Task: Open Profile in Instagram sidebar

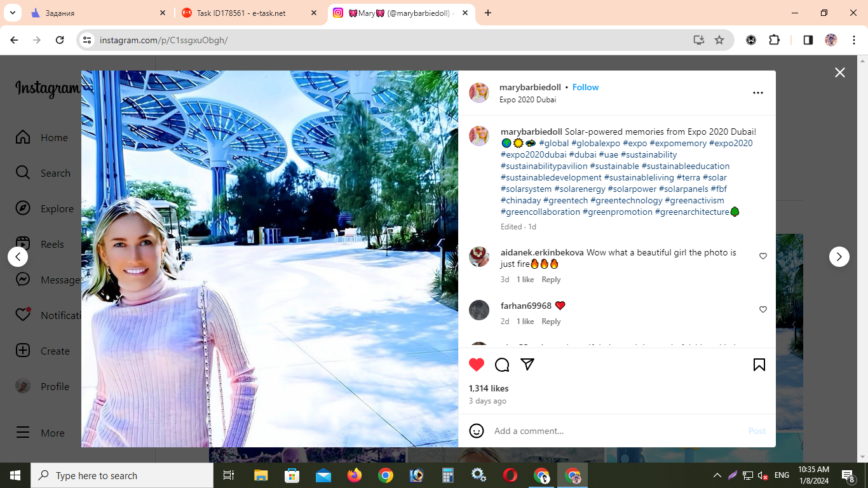Action: (x=42, y=386)
